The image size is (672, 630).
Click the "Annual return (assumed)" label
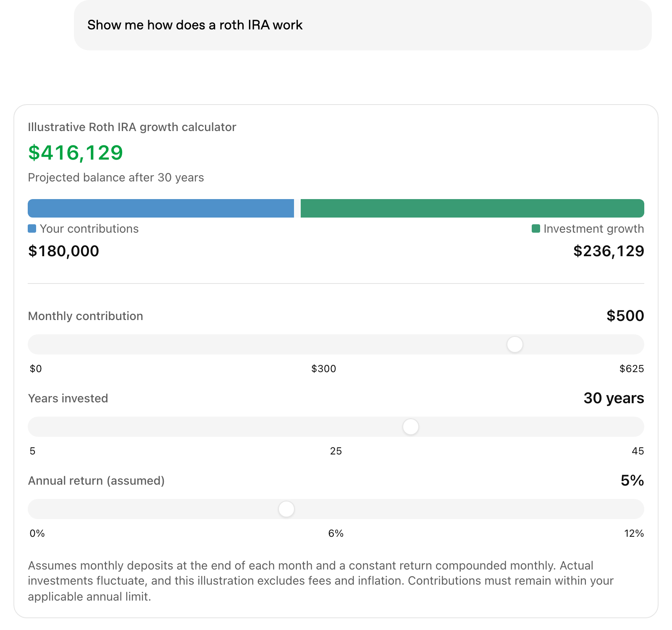point(96,480)
